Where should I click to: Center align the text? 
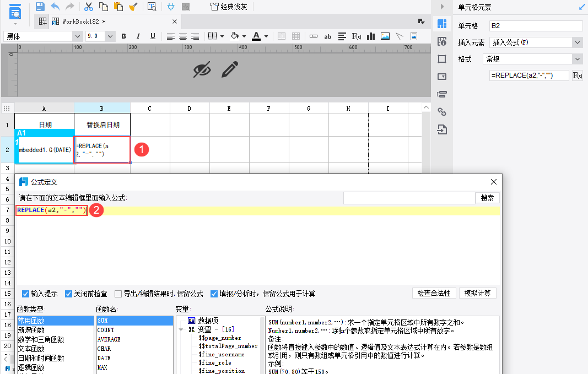pyautogui.click(x=182, y=36)
